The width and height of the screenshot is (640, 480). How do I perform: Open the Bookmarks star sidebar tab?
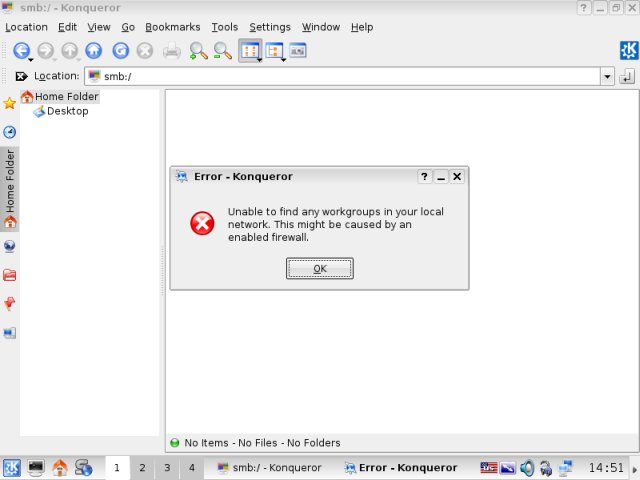9,103
